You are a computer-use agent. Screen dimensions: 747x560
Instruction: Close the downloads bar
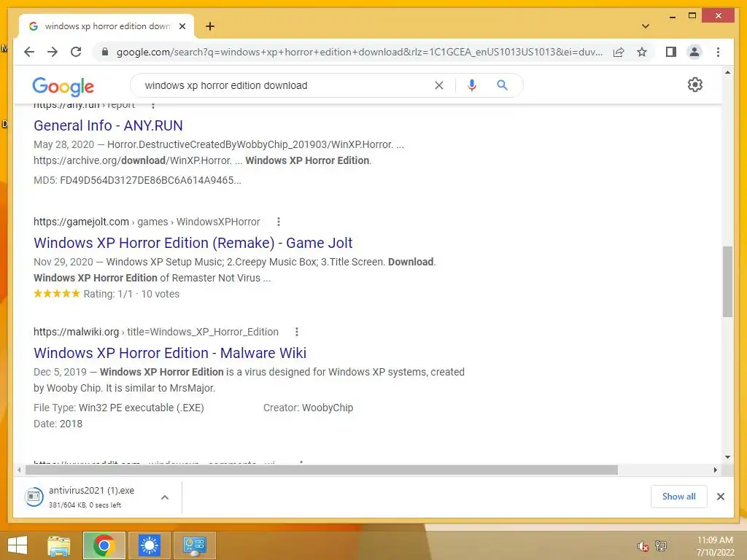(720, 497)
